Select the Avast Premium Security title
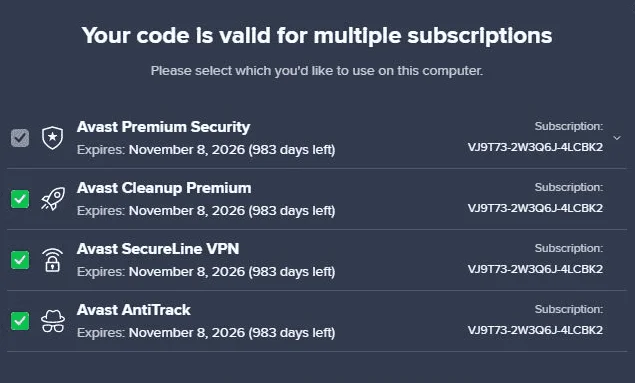The image size is (635, 383). tap(164, 127)
